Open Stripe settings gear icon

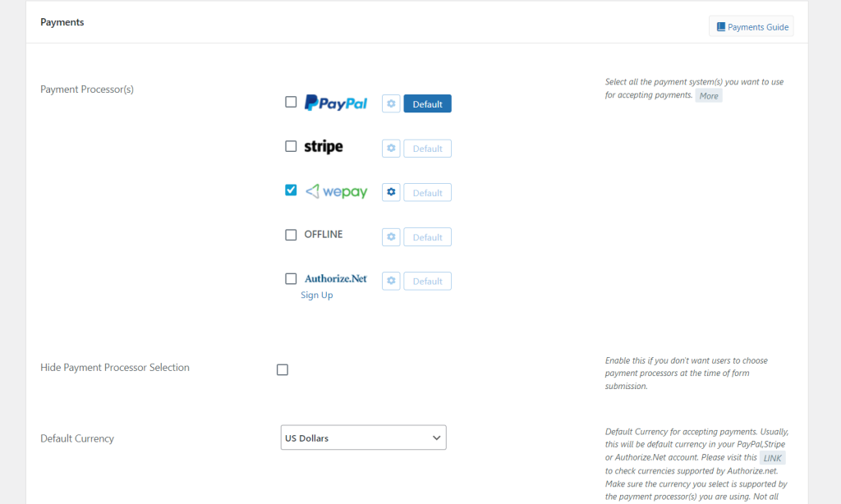click(x=391, y=148)
